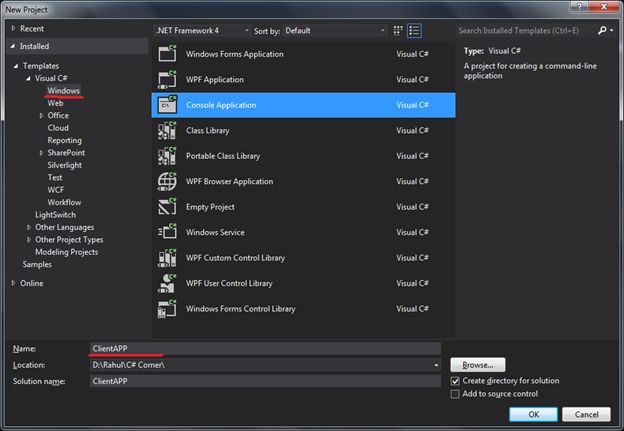The image size is (624, 431).
Task: Select the WPF User Control Library icon
Action: click(x=167, y=283)
